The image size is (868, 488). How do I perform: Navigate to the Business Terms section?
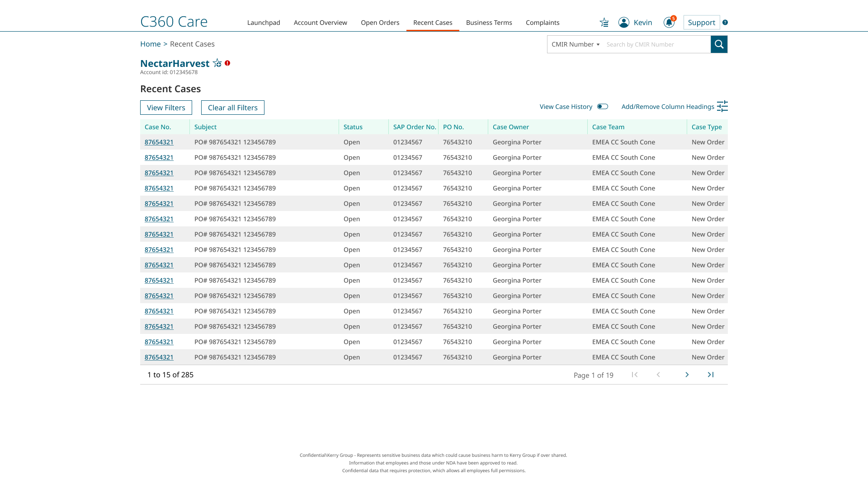[489, 23]
